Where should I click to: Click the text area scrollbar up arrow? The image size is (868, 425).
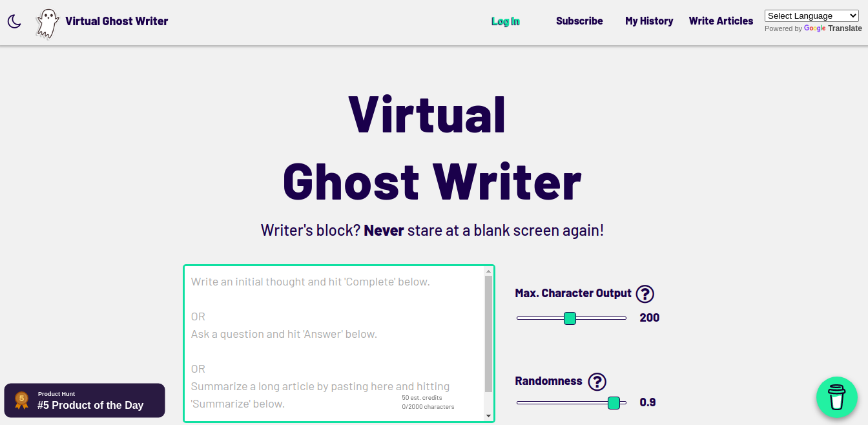[x=488, y=270]
